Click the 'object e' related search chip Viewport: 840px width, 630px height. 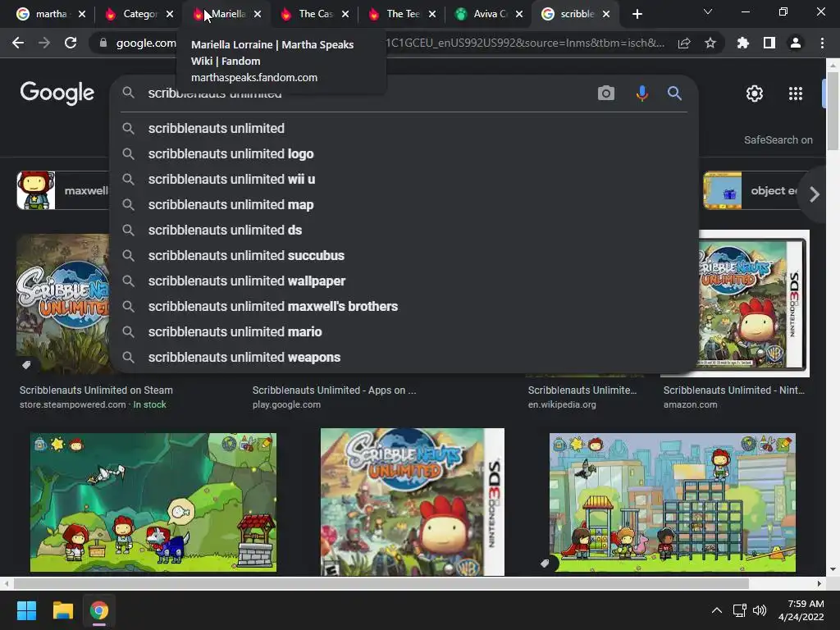pos(756,190)
